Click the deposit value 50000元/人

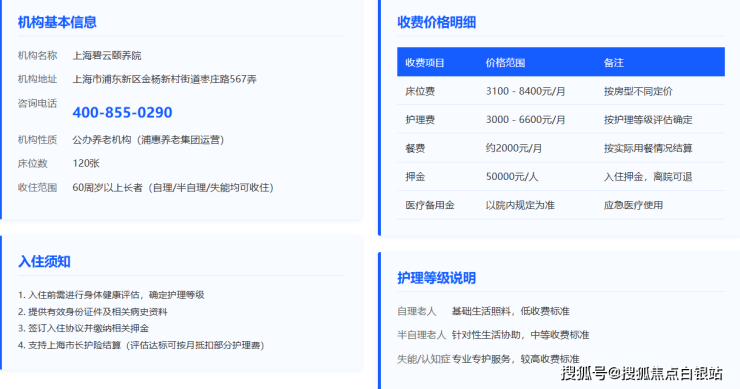coord(512,177)
